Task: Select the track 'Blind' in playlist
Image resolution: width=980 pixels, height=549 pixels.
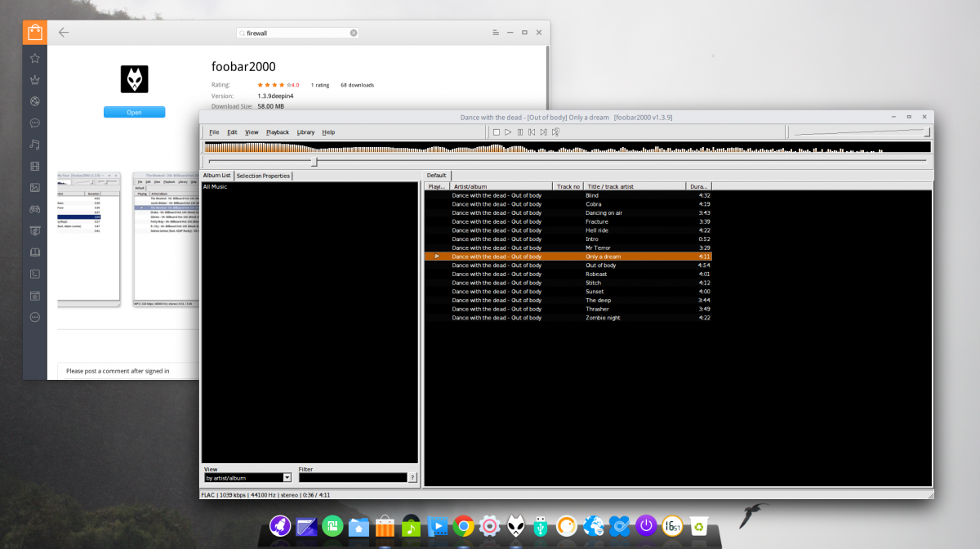Action: click(568, 195)
